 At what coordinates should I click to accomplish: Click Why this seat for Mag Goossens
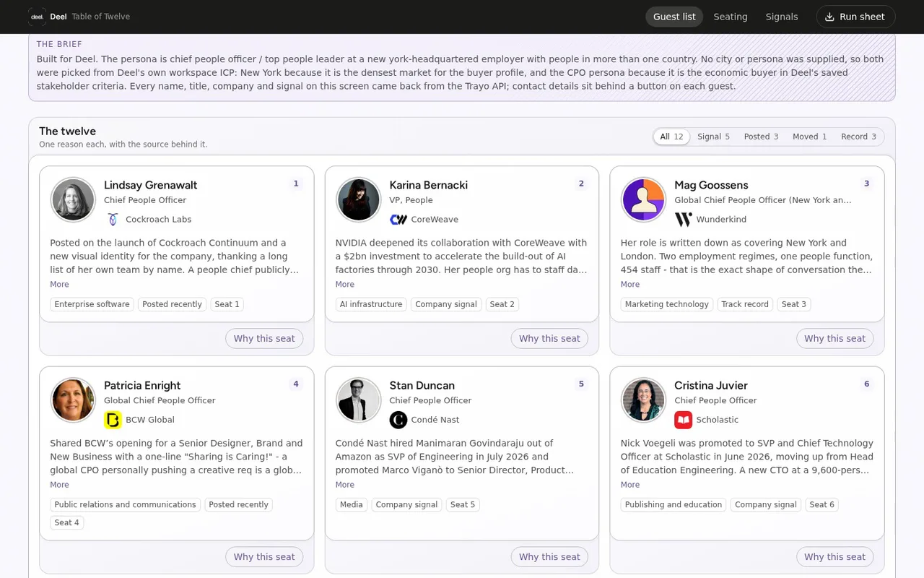pyautogui.click(x=834, y=338)
